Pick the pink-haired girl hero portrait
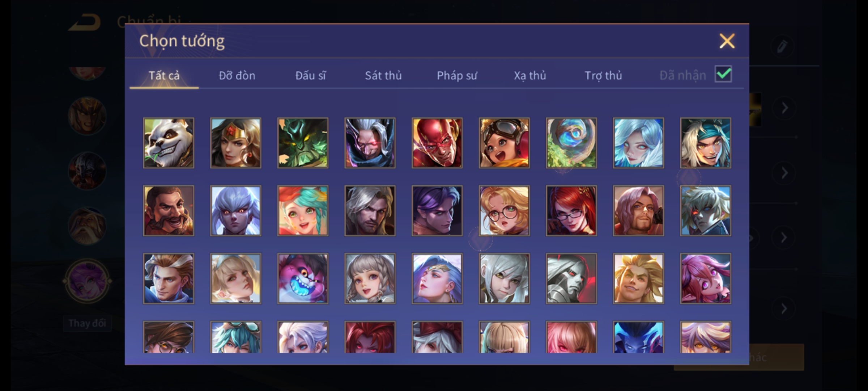This screenshot has height=391, width=868. tap(705, 278)
